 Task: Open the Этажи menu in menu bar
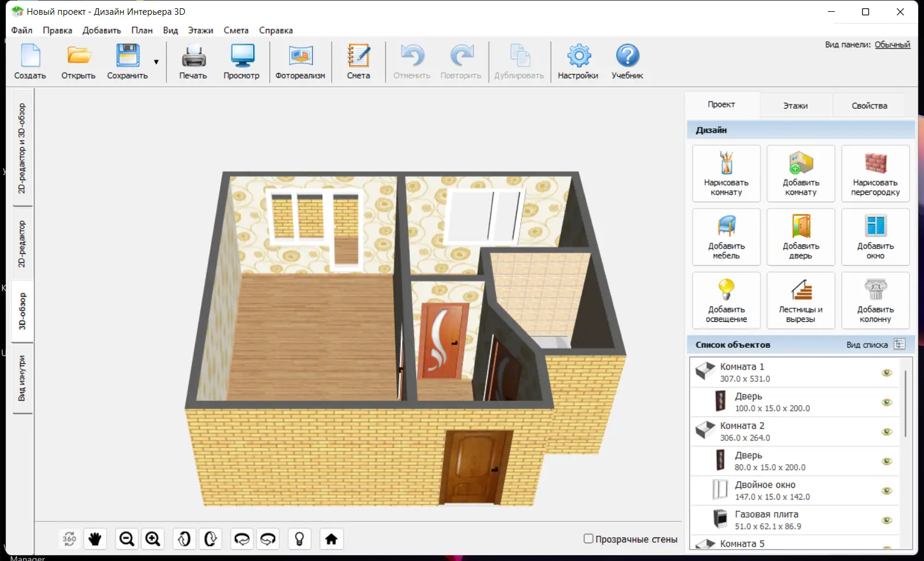point(200,30)
